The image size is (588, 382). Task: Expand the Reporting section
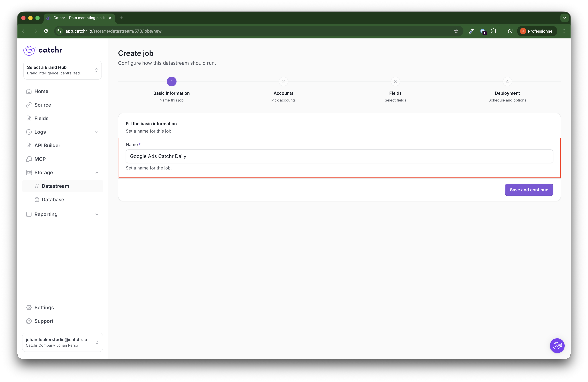(97, 215)
